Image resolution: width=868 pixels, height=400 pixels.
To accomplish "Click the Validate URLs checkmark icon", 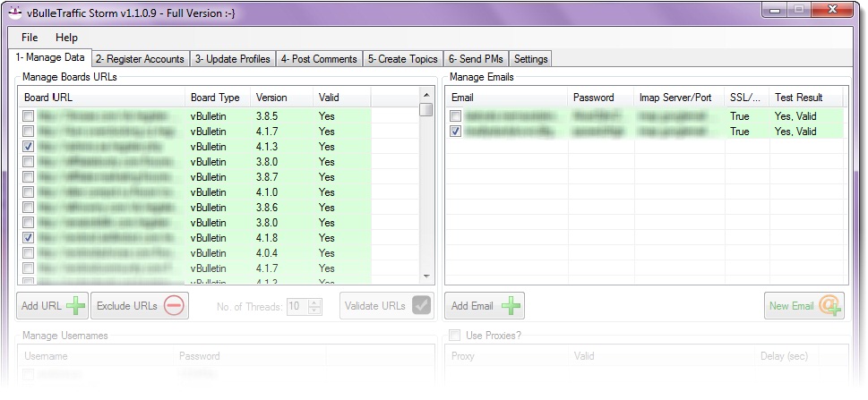I will 420,306.
